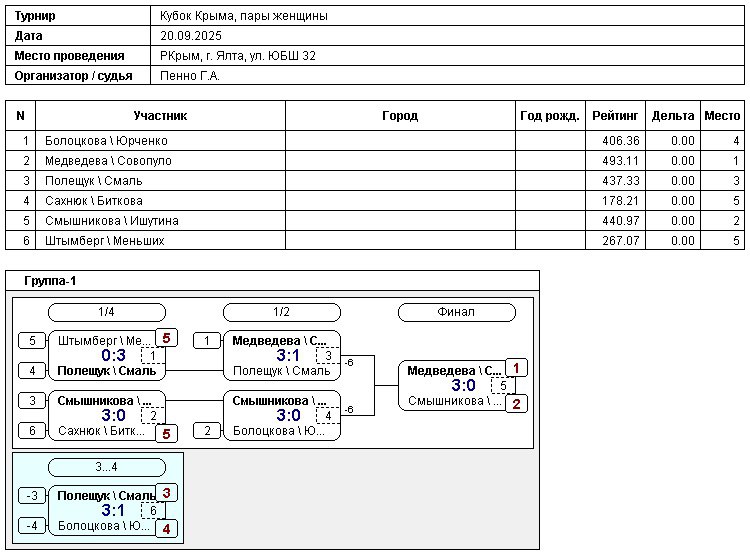Screen dimensions: 750x555
Task: Click the Рейтинг column header
Action: pos(614,116)
